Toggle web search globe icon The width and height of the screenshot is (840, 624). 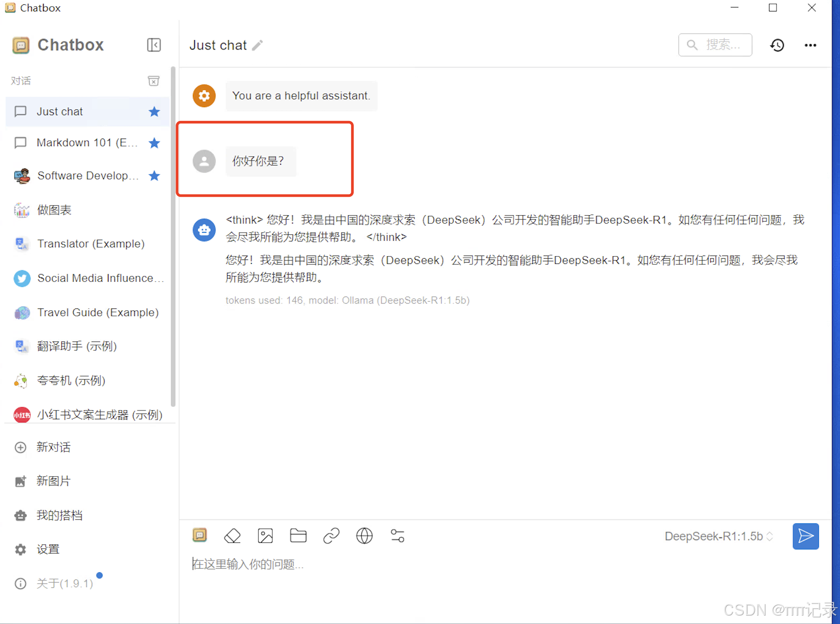tap(364, 536)
